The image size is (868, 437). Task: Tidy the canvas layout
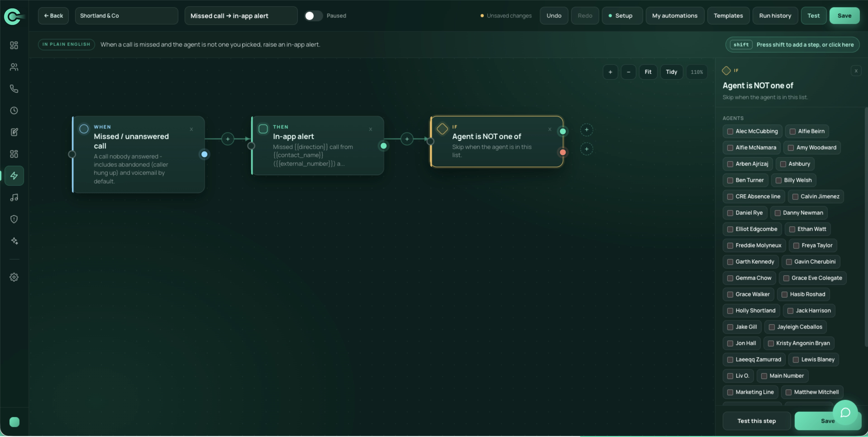tap(671, 72)
